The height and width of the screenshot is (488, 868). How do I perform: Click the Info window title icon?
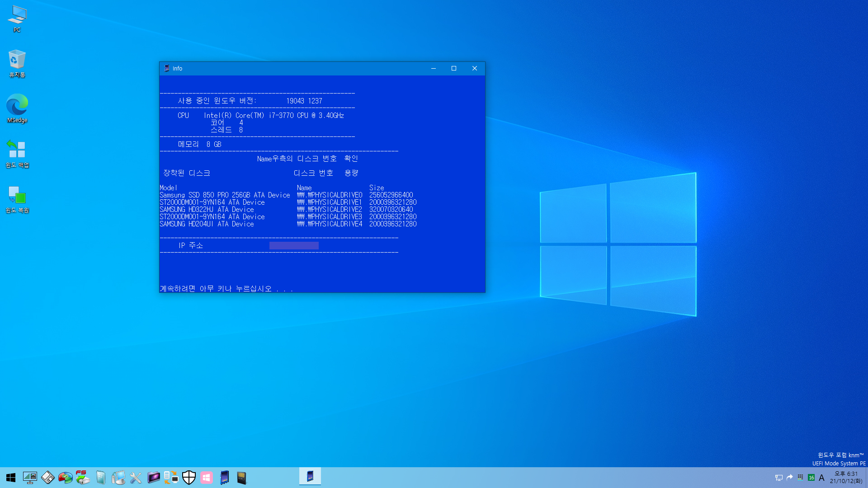(167, 68)
